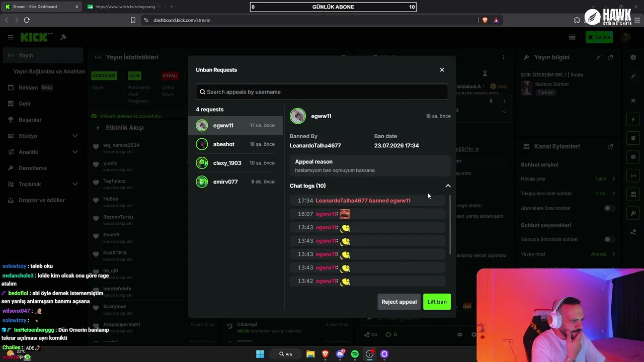Search appeals by username field
Screen dimensions: 644x362
tap(321, 92)
